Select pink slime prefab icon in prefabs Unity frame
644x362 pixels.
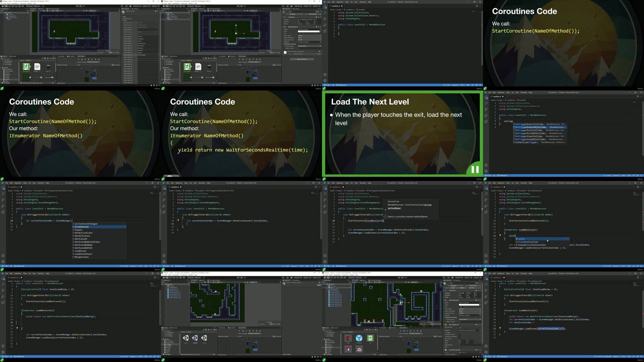coord(359,349)
